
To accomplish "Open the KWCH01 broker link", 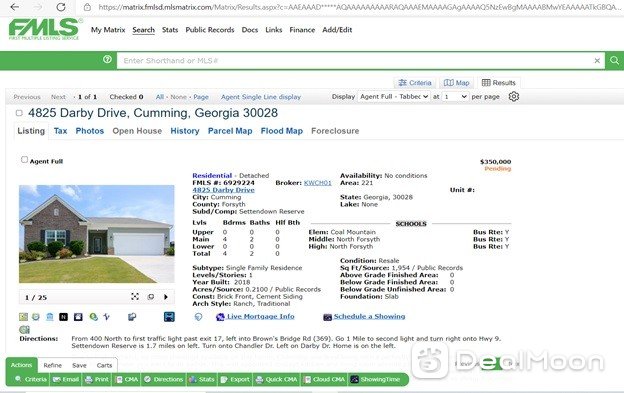I will tap(318, 183).
